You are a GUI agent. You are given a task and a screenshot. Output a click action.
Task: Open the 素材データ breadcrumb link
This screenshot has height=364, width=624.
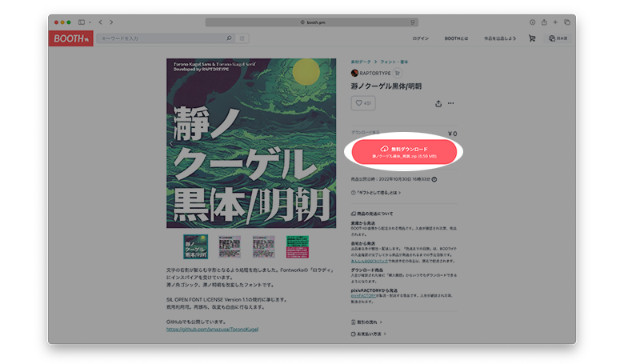pos(361,62)
